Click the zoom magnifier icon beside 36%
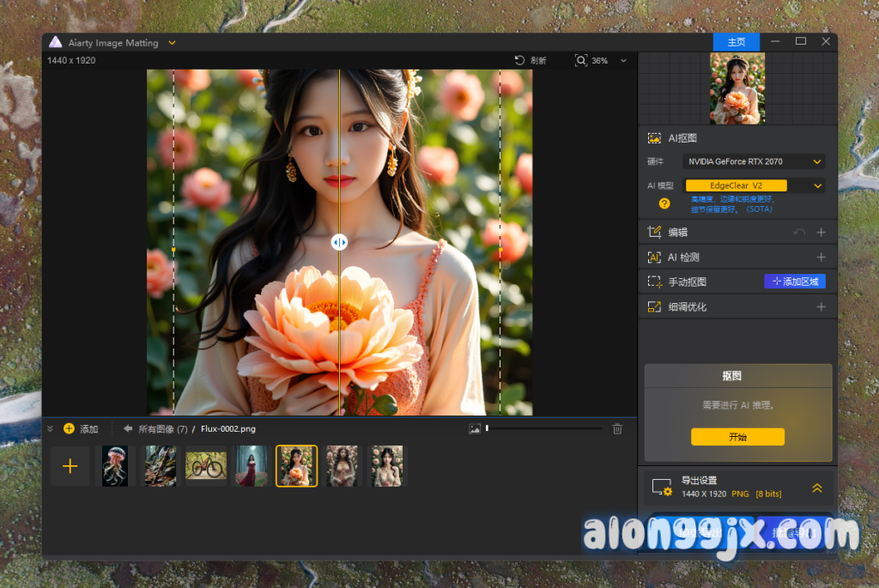The image size is (879, 588). click(x=581, y=60)
